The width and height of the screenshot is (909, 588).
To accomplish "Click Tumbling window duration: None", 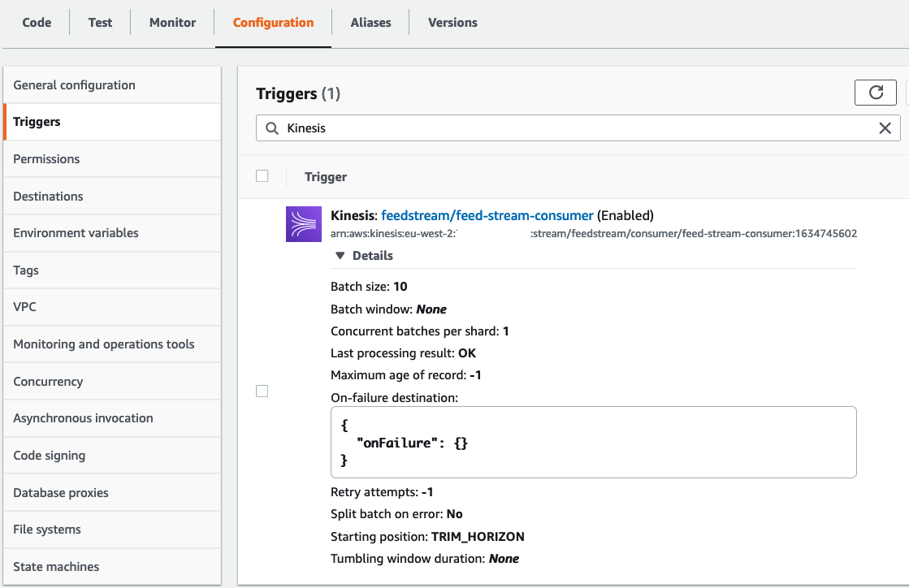I will (425, 559).
